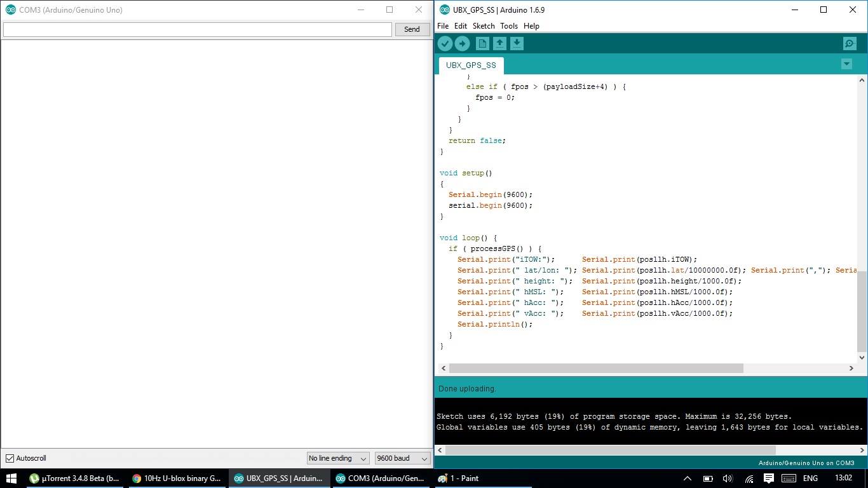868x488 pixels.
Task: Click the 'fpos = 0;' code line
Action: (x=495, y=97)
